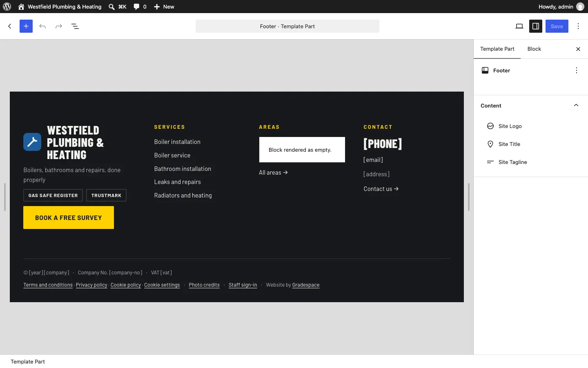Select the [phone] placeholder text
The height and width of the screenshot is (368, 588).
pos(383,144)
